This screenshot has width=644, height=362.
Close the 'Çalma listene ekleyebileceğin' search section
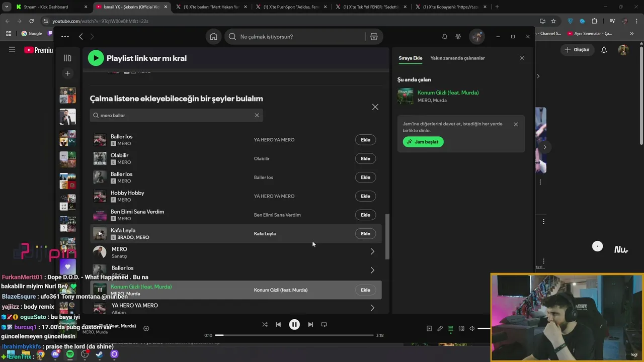(375, 107)
